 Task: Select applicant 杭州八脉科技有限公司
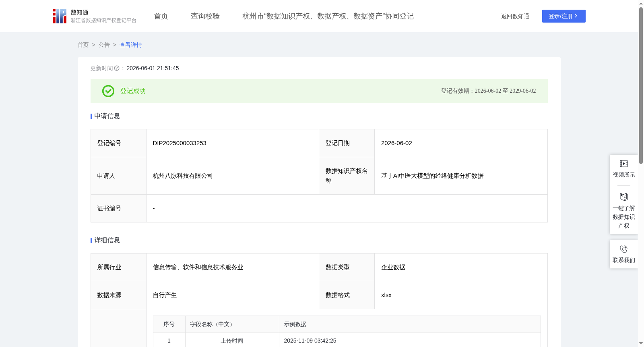click(x=183, y=176)
